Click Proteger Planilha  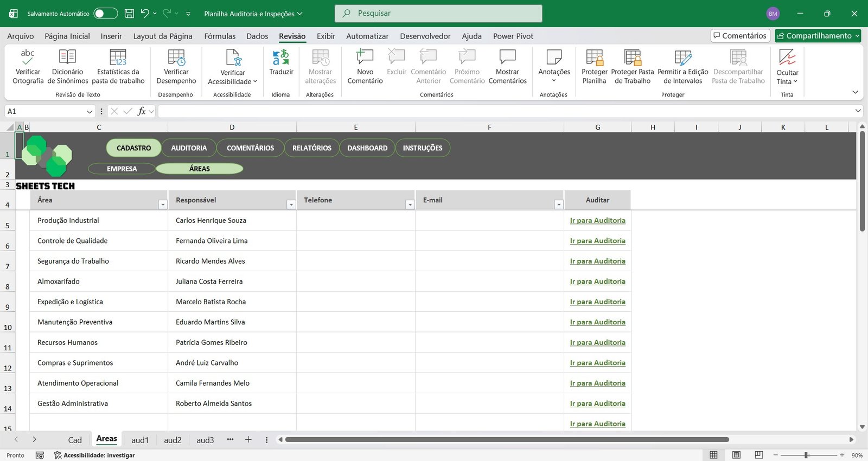point(595,66)
